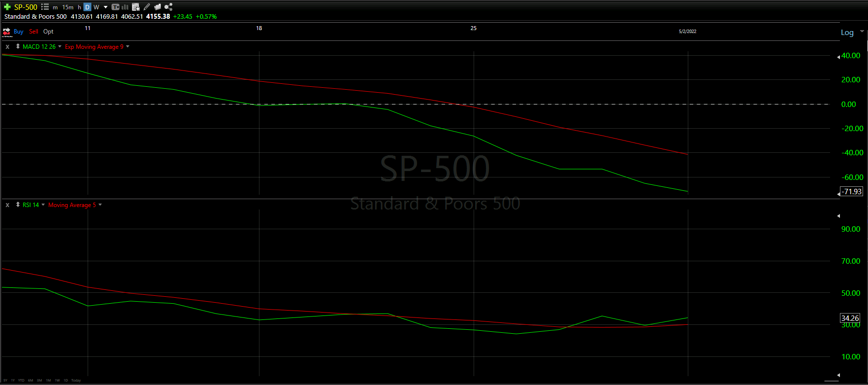Click the Moving Average 5 label

[x=72, y=205]
